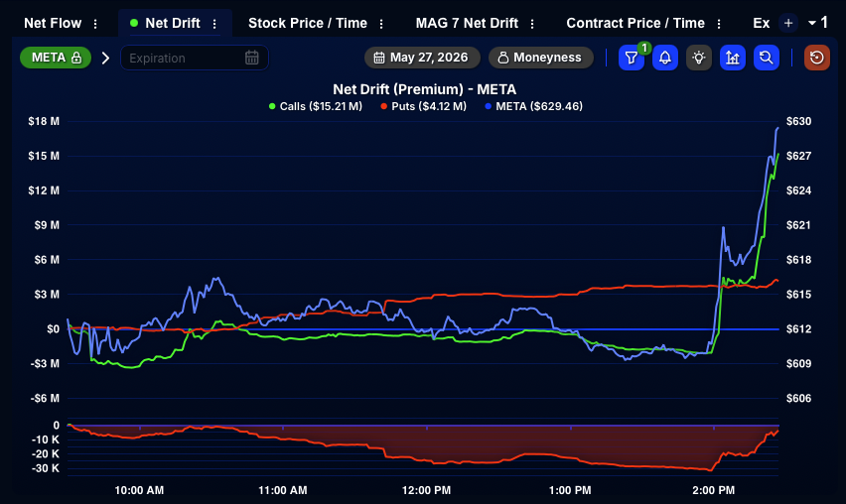Open the alerts bell icon

(665, 58)
